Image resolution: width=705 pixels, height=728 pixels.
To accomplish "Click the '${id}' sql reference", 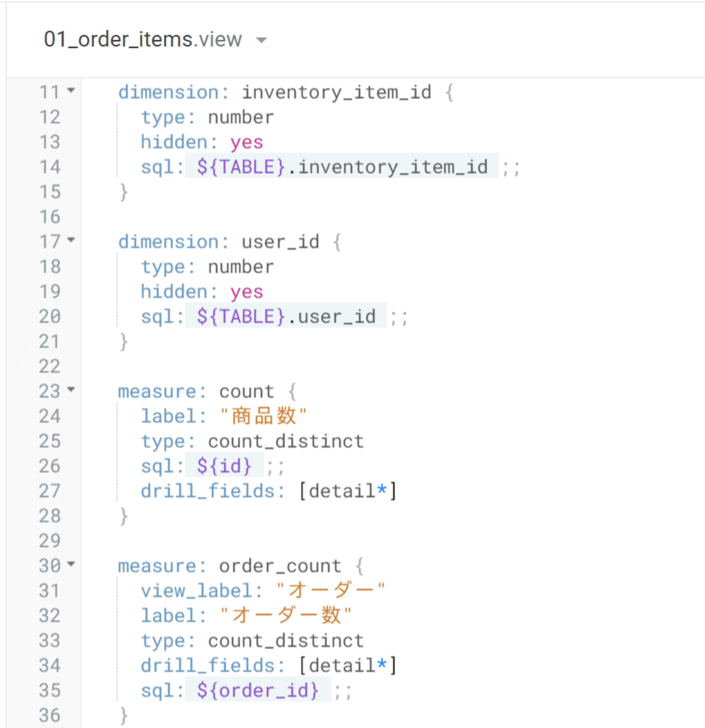I will pos(224,466).
